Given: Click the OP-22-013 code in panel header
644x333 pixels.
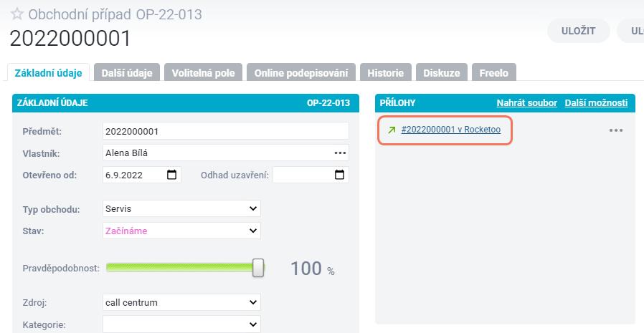Looking at the screenshot, I should coord(328,103).
